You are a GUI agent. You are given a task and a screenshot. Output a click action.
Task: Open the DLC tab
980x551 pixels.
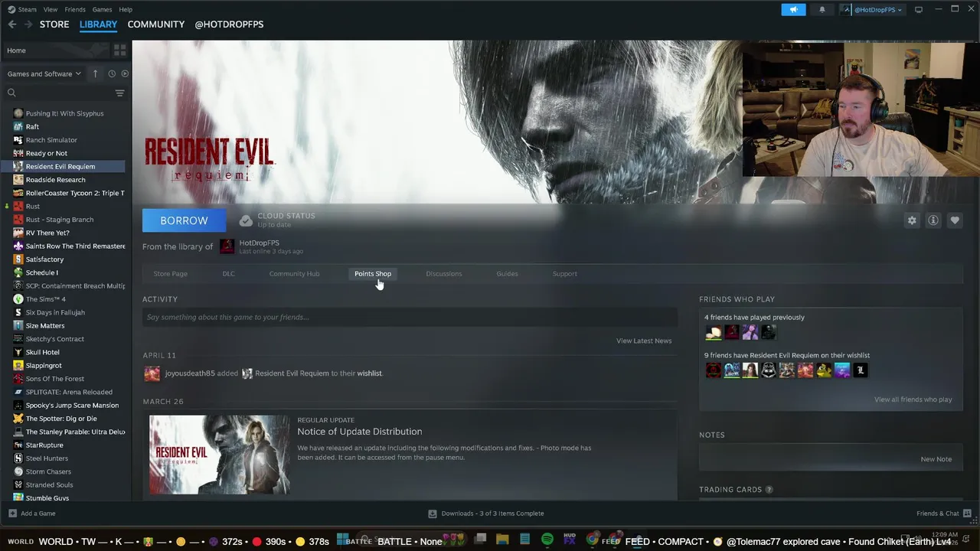[x=228, y=274]
